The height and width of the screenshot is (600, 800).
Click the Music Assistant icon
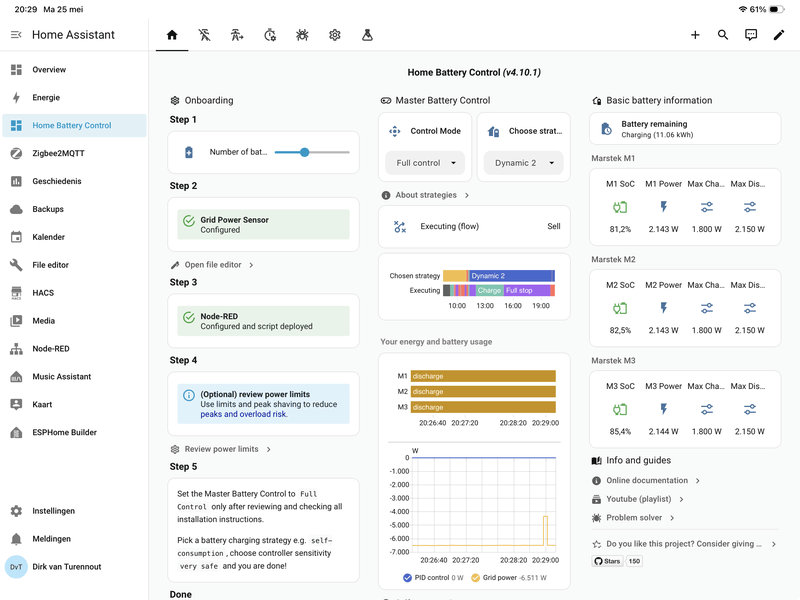[x=16, y=377]
